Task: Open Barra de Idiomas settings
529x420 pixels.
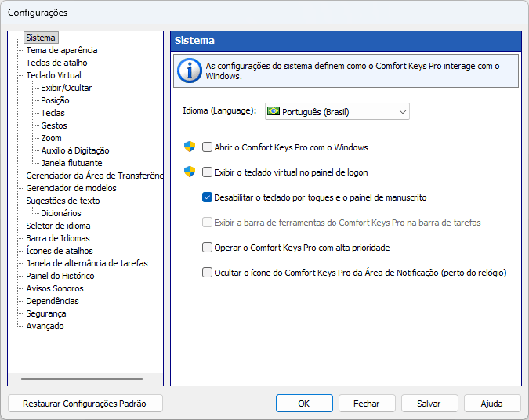Action: tap(58, 238)
